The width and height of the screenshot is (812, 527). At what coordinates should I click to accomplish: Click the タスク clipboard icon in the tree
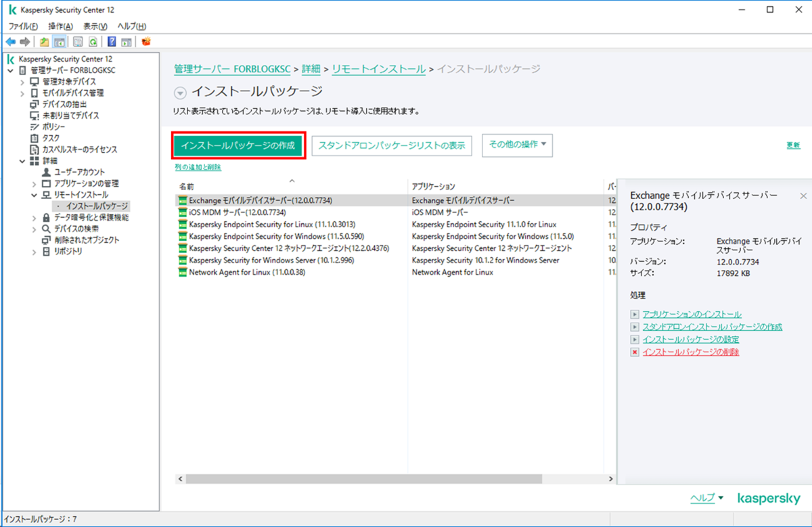(x=35, y=138)
